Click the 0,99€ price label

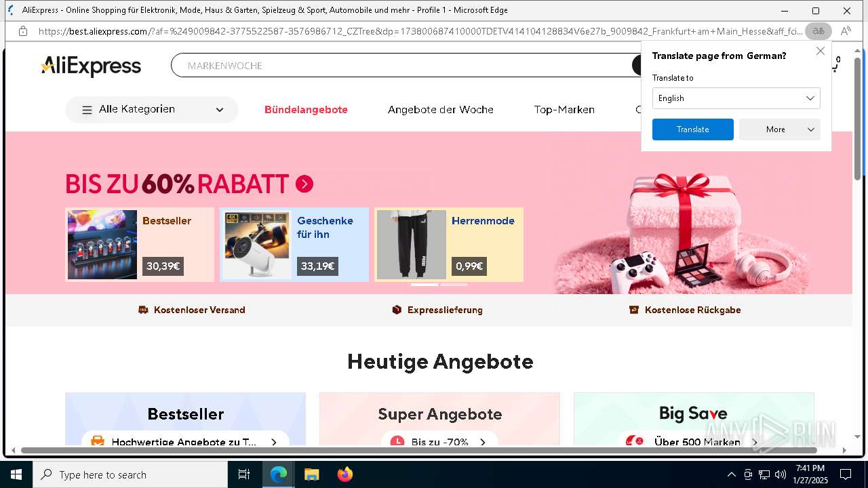coord(469,266)
